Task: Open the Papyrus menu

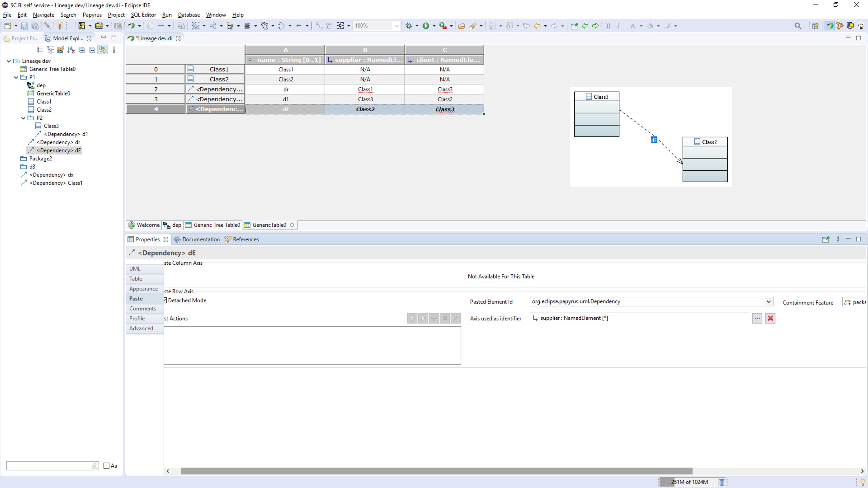Action: coord(92,15)
